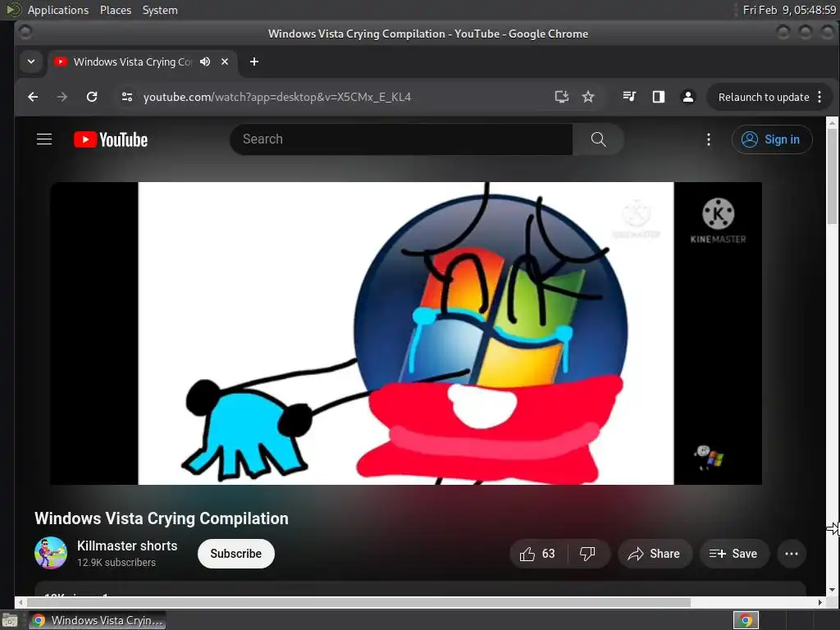840x630 pixels.
Task: Click the scroll left arrow
Action: click(x=21, y=603)
